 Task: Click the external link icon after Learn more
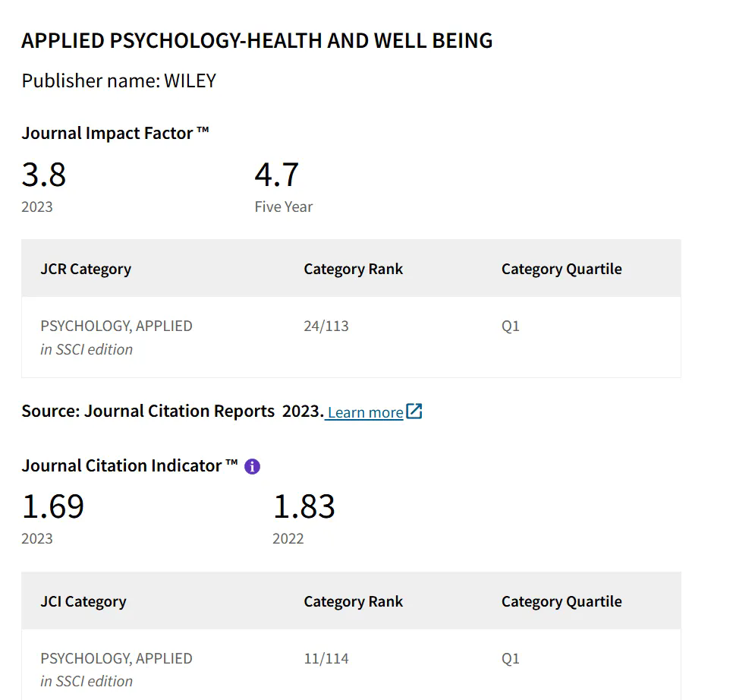414,411
